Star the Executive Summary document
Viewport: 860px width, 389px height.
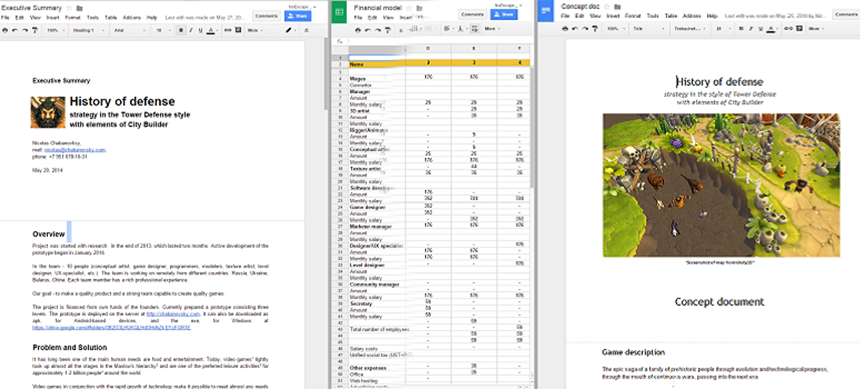tap(69, 8)
